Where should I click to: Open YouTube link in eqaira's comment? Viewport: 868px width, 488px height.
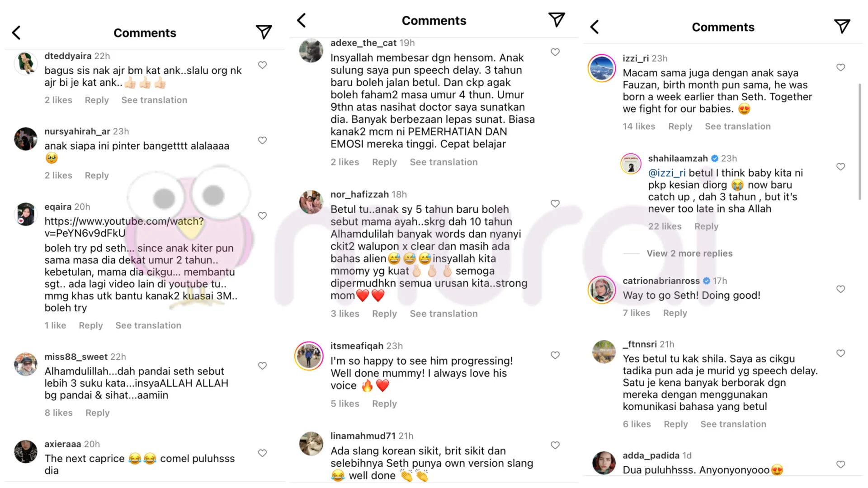tap(124, 227)
